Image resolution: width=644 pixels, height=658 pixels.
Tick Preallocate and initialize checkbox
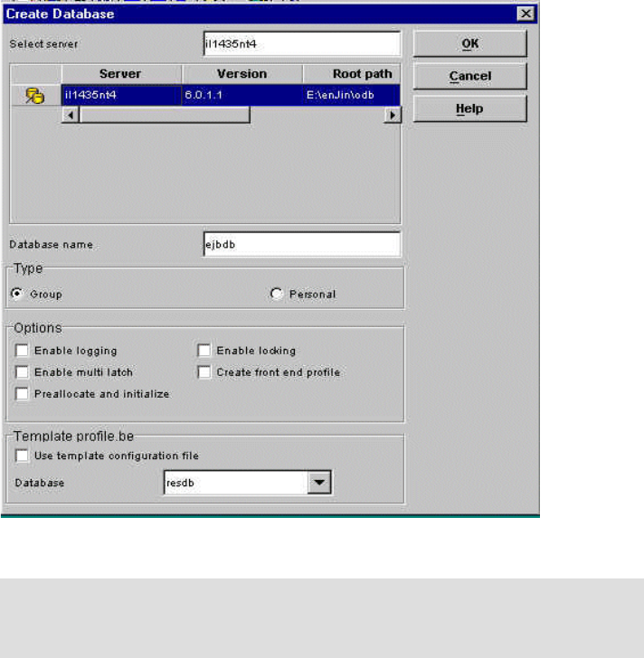point(22,394)
